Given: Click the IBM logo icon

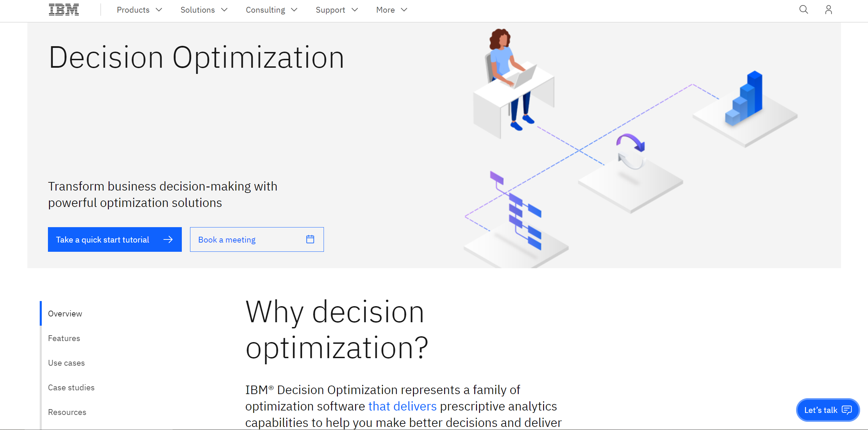Looking at the screenshot, I should pos(63,10).
